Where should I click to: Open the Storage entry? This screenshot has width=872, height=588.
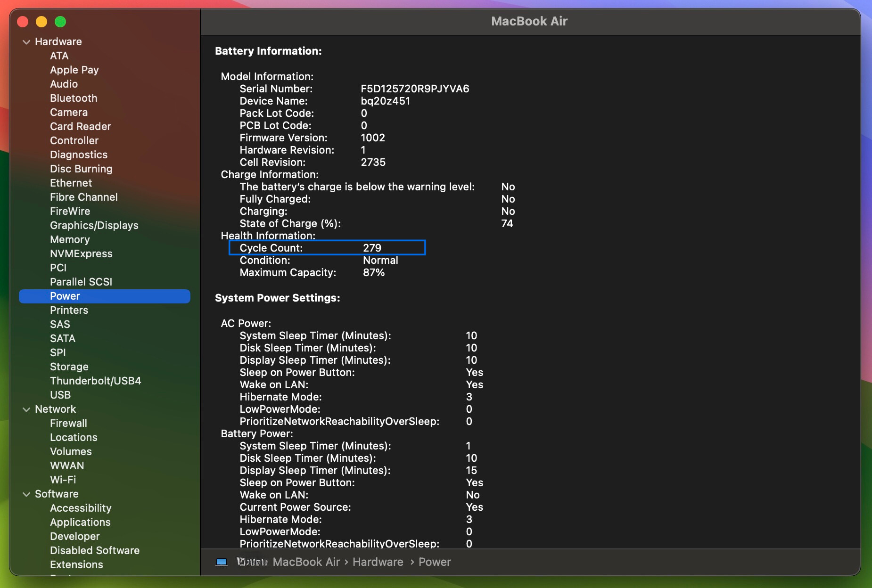(x=69, y=367)
